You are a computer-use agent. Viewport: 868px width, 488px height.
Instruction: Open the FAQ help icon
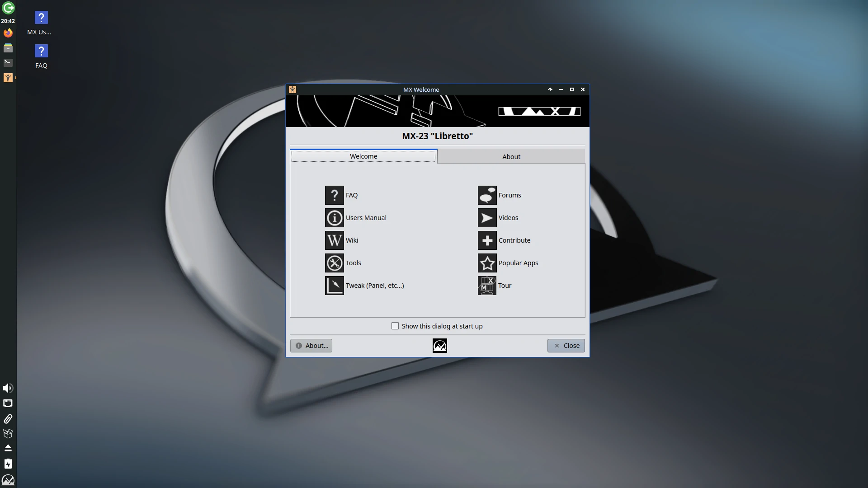pyautogui.click(x=341, y=195)
